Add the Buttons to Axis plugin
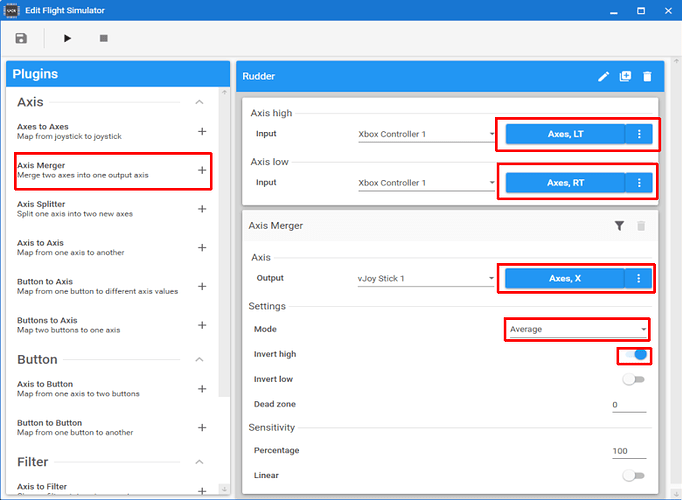This screenshot has width=682, height=500. [x=202, y=325]
